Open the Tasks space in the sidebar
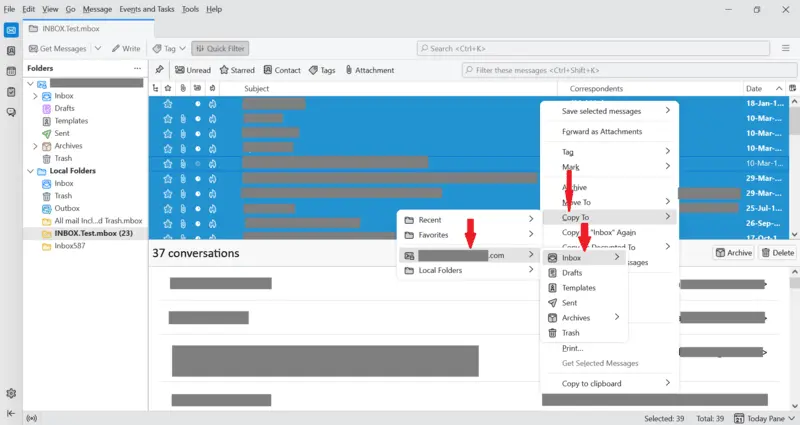This screenshot has height=425, width=800. pos(11,92)
